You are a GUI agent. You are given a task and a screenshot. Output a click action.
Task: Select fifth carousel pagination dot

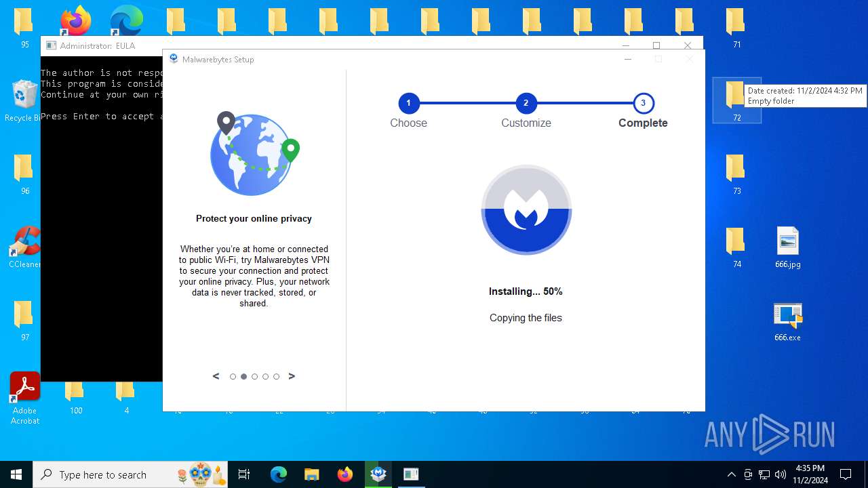point(276,376)
